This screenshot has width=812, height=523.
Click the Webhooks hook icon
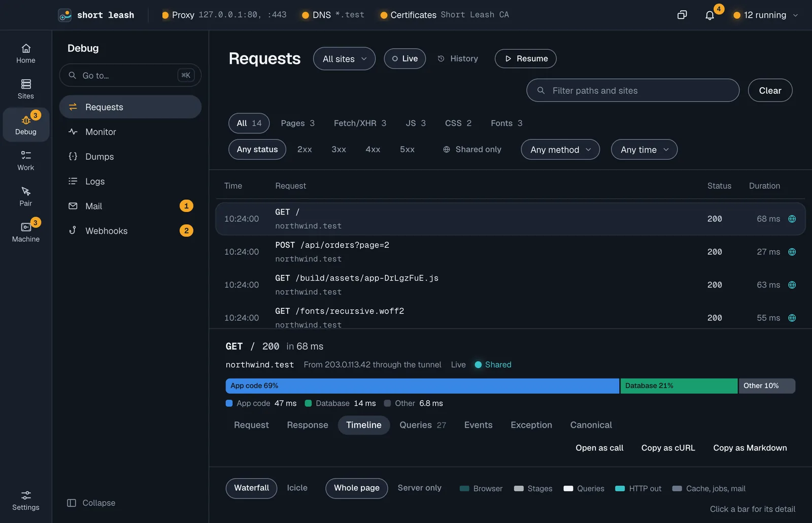[73, 230]
